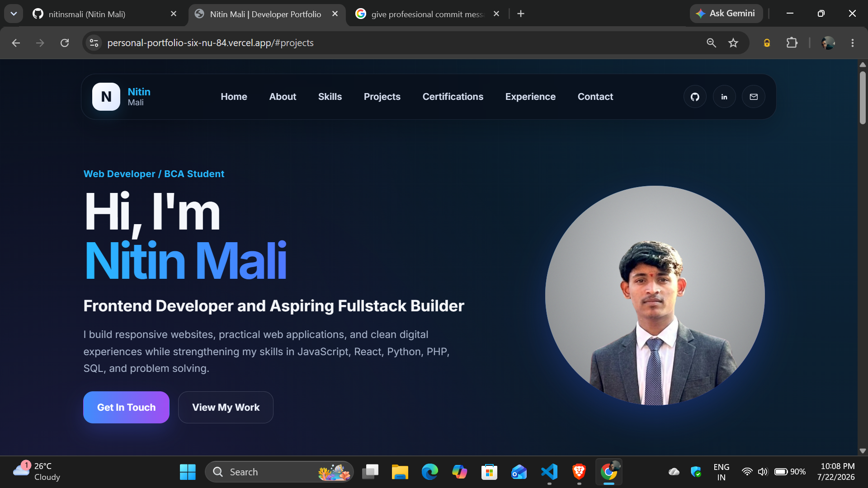Switch to Visual Studio Code on taskbar
The width and height of the screenshot is (868, 488).
(x=549, y=472)
